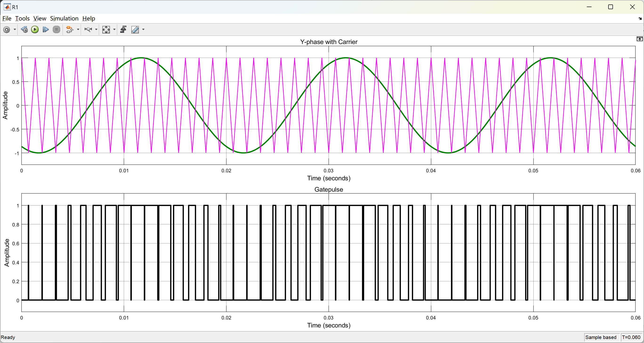Expand Cursor Measurements dropdown arrow

pos(143,29)
